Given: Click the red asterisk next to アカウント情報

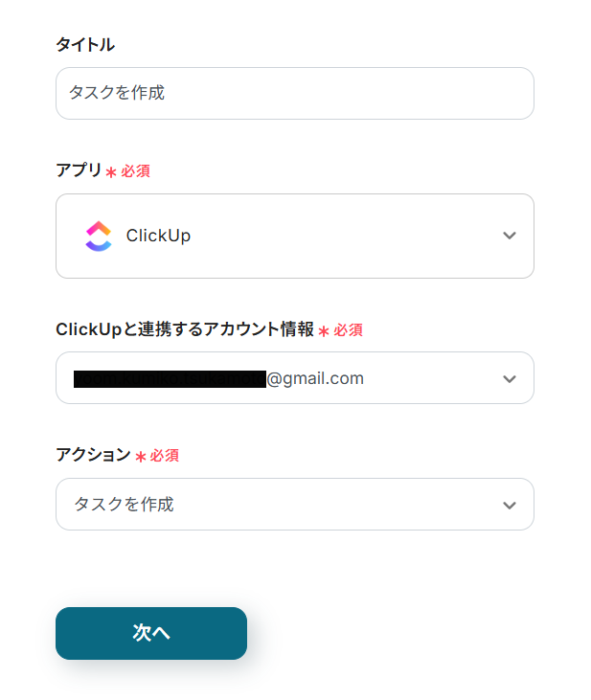Looking at the screenshot, I should tap(324, 331).
